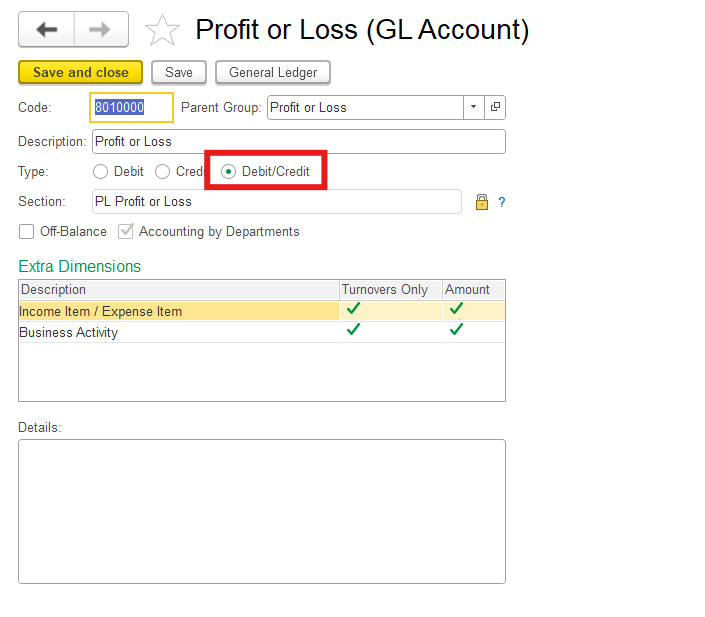Open the General Ledger button
705x617 pixels.
click(x=273, y=73)
